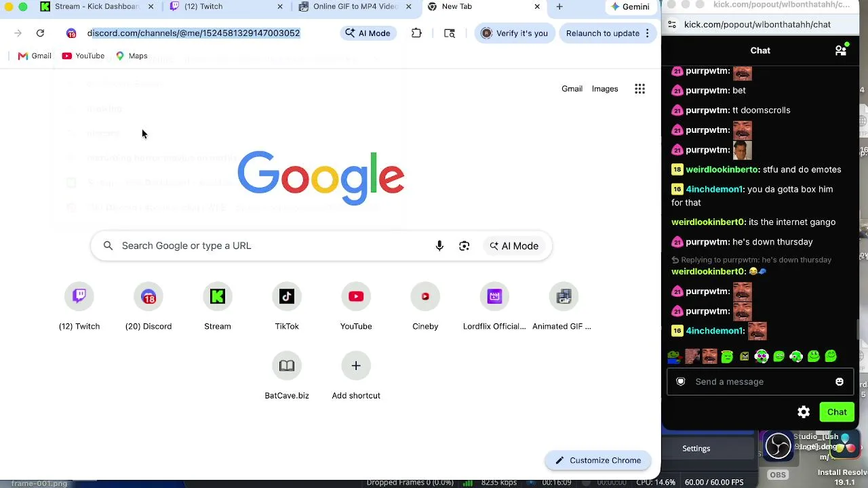
Task: Open Gemini in Chrome
Action: [630, 7]
